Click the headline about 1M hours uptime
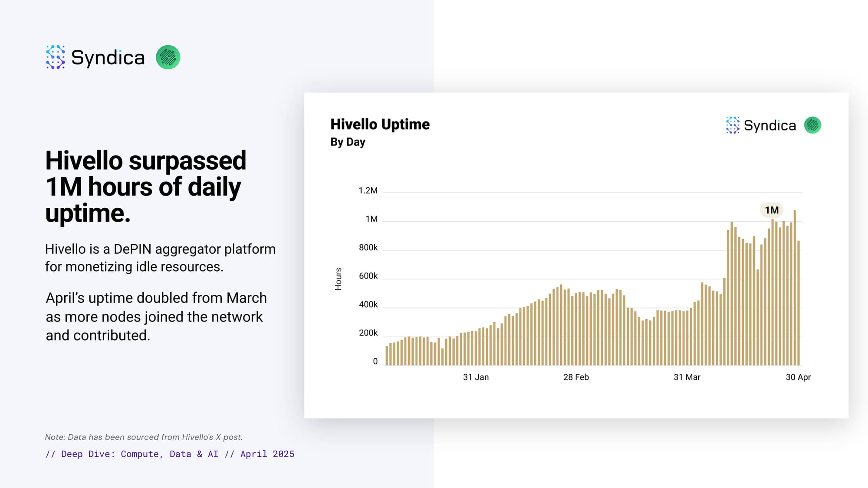 click(x=146, y=187)
